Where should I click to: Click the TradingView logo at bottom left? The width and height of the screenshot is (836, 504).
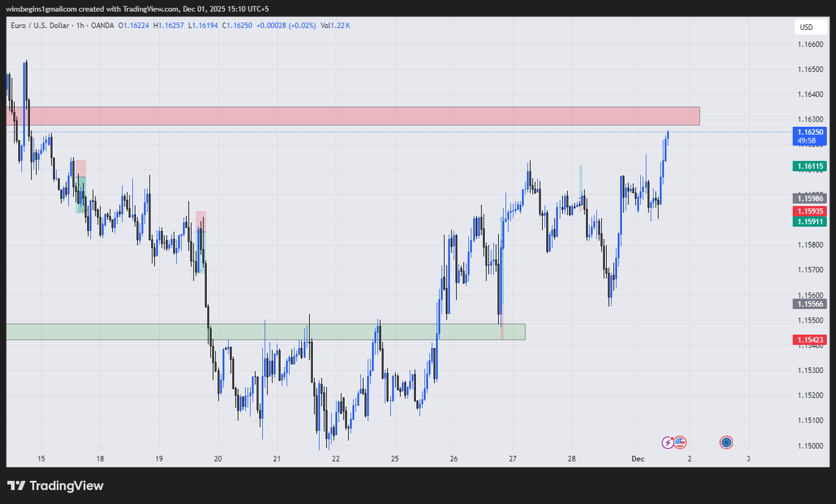55,485
